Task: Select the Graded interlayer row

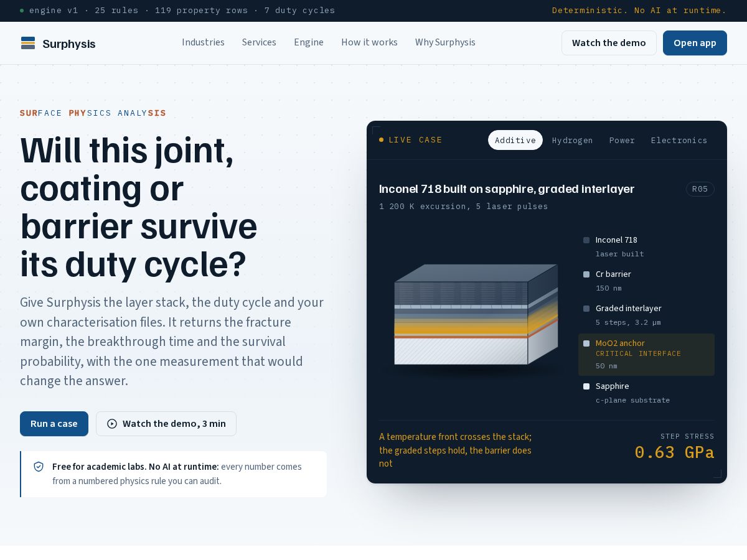Action: (646, 315)
